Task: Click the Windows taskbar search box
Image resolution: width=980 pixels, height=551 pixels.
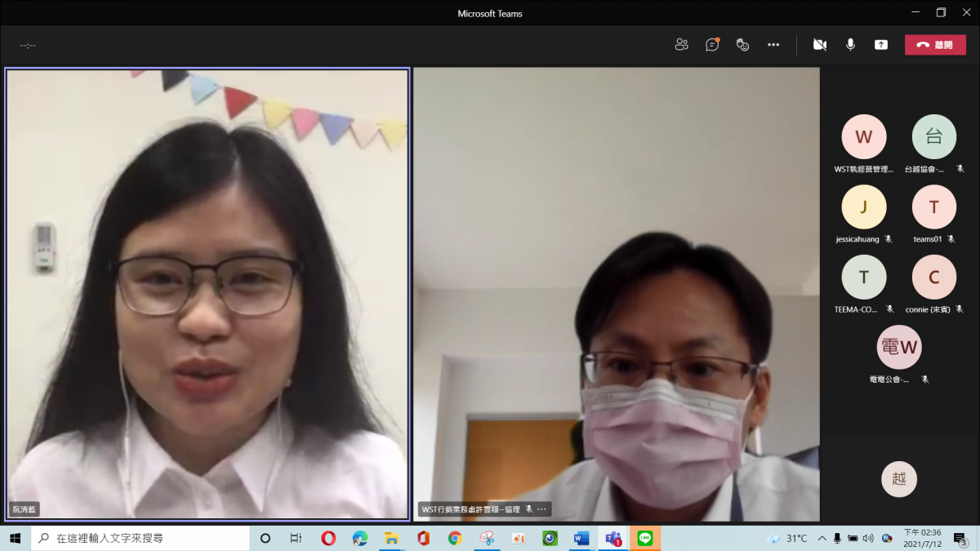Action: click(140, 538)
